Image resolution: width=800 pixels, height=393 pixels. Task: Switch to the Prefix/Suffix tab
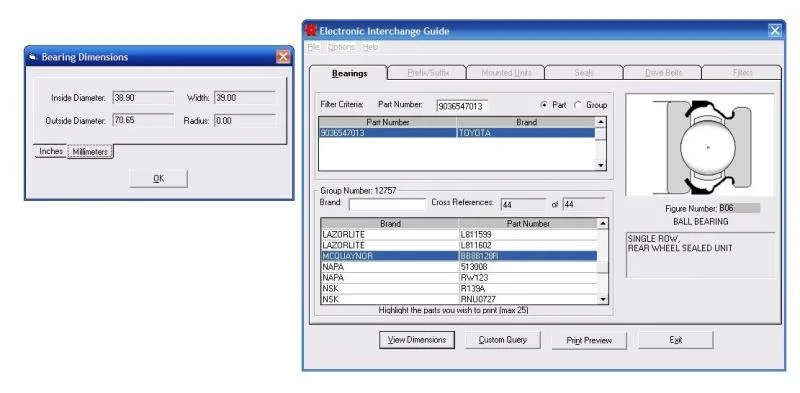click(x=428, y=72)
